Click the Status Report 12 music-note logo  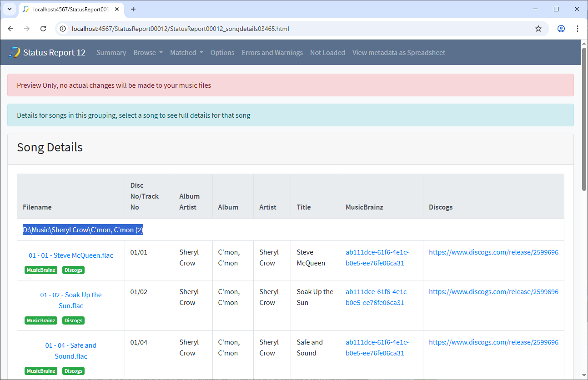coord(14,52)
